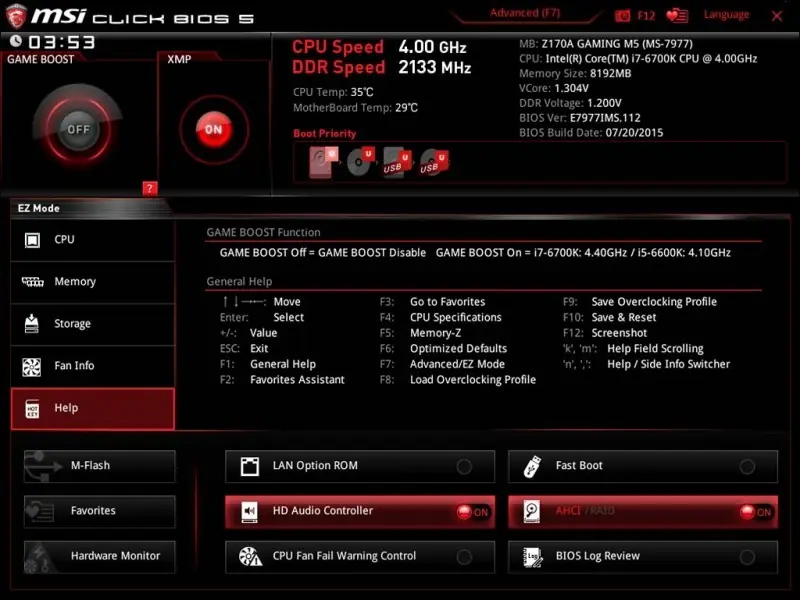Click the HD Audio Controller speaker icon
The image size is (800, 600).
coord(249,511)
